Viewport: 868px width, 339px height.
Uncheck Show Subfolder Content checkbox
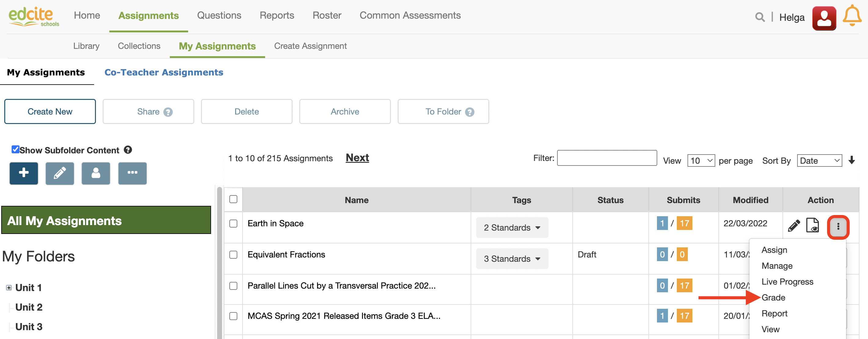tap(15, 149)
